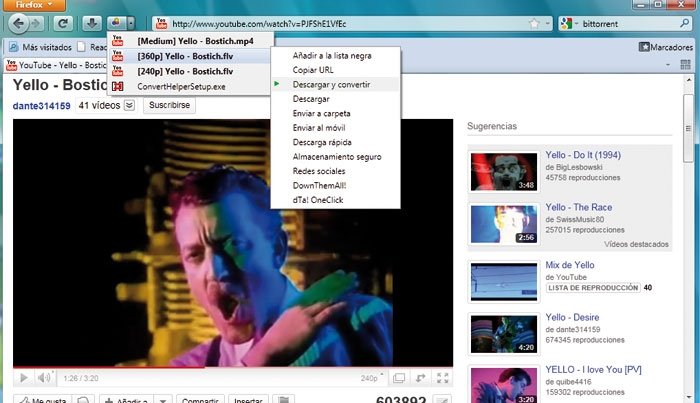This screenshot has width=700, height=403.
Task: Choose Añadir a la lista negra
Action: pyautogui.click(x=335, y=56)
